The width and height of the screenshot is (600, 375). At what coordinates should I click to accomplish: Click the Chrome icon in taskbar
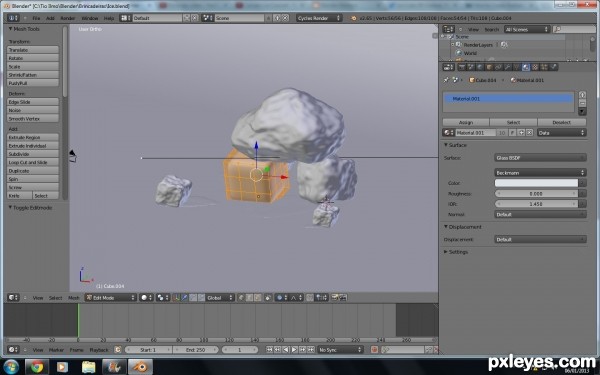37,367
